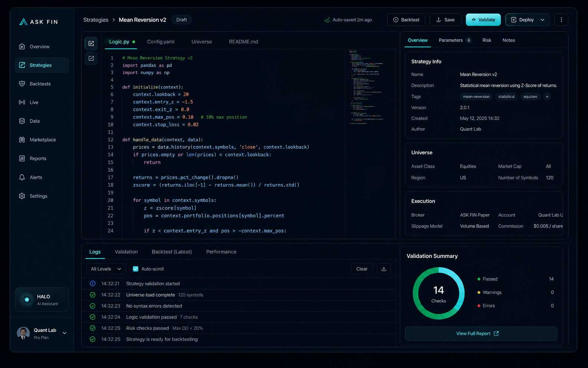Open the Reports section
Screen dimensions: 588x368
[42, 158]
